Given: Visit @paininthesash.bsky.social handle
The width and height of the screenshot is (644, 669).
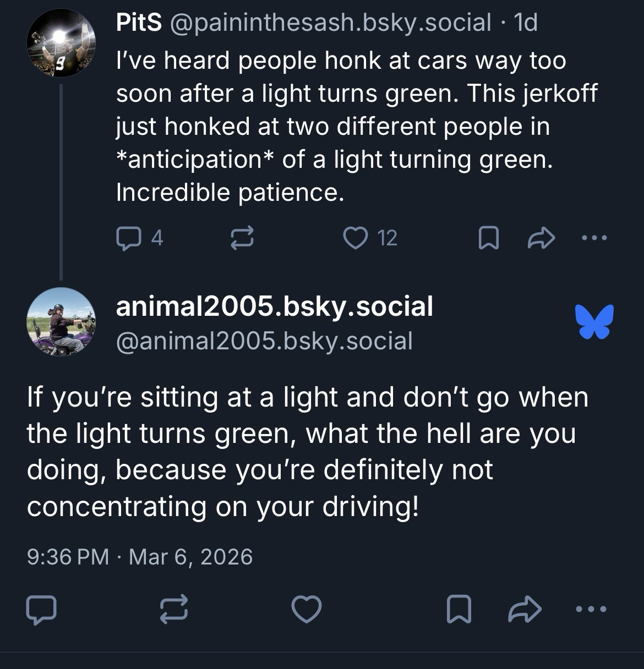Looking at the screenshot, I should pyautogui.click(x=331, y=23).
